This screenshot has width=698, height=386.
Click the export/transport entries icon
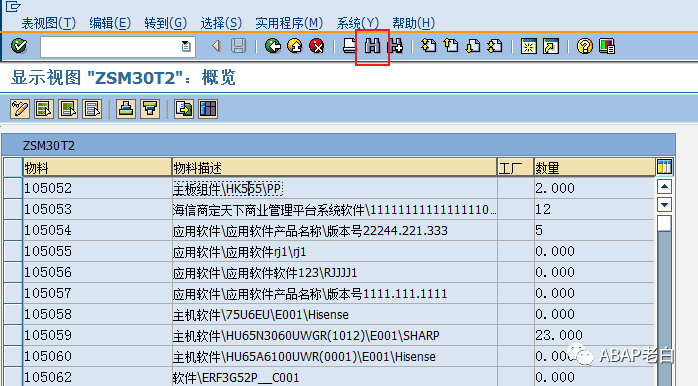(x=184, y=109)
